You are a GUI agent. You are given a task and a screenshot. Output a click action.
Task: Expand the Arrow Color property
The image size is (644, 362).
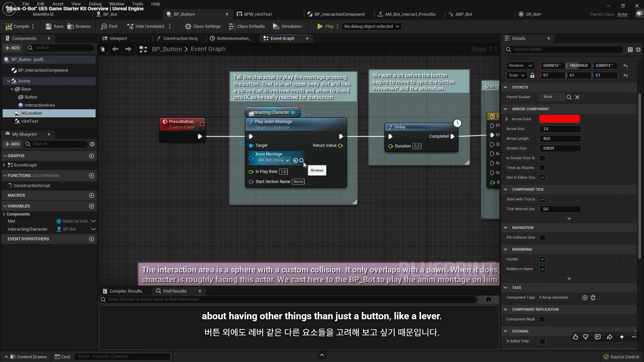507,119
